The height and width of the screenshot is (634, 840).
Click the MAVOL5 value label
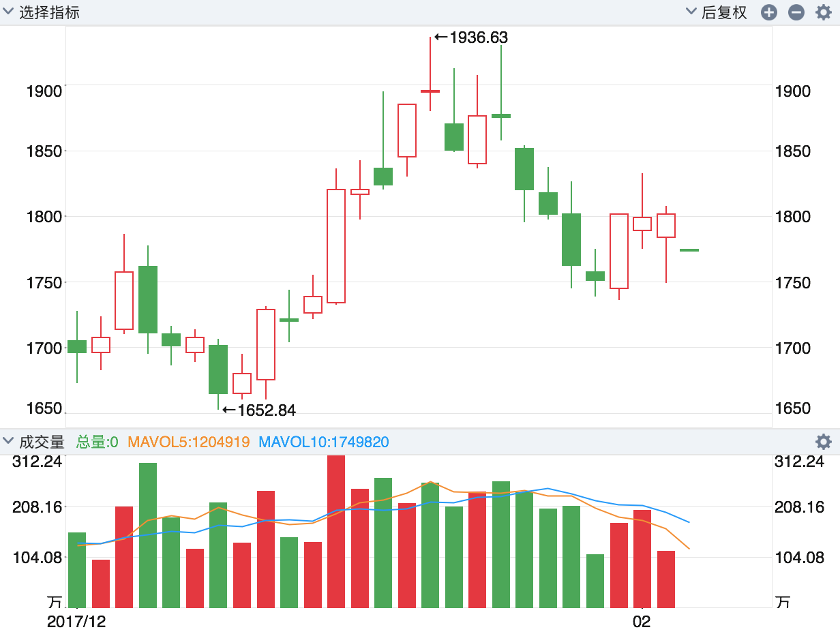point(189,442)
